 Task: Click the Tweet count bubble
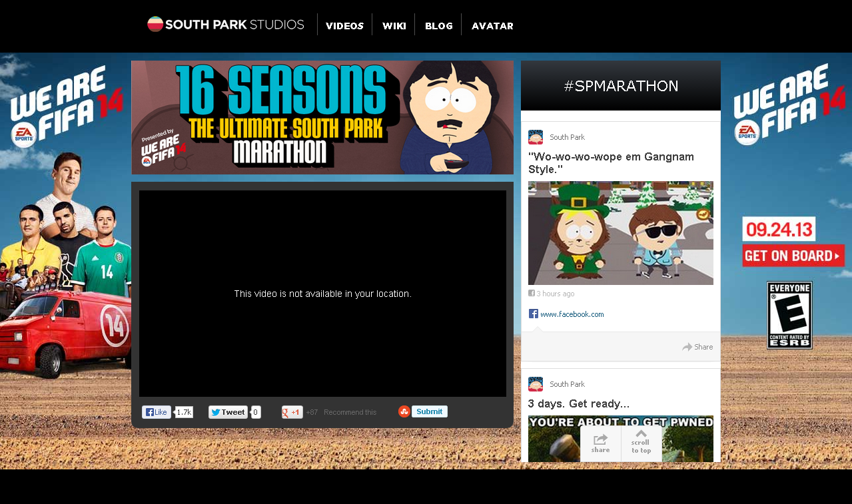[x=256, y=412]
